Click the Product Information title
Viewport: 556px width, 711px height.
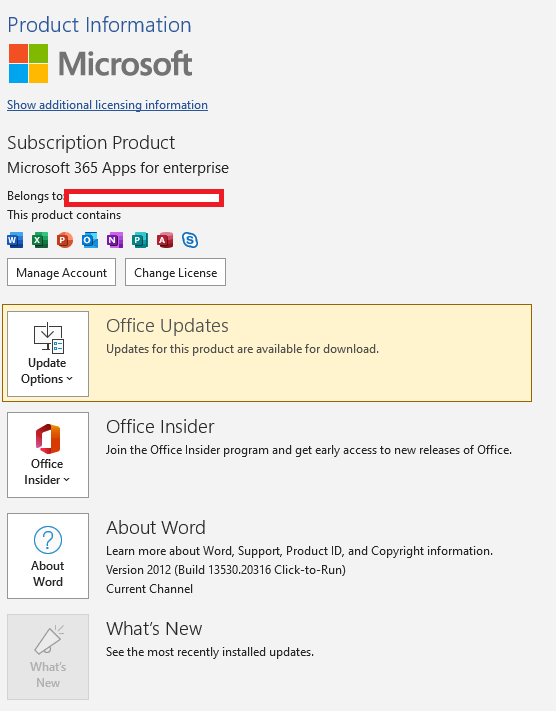pos(99,25)
